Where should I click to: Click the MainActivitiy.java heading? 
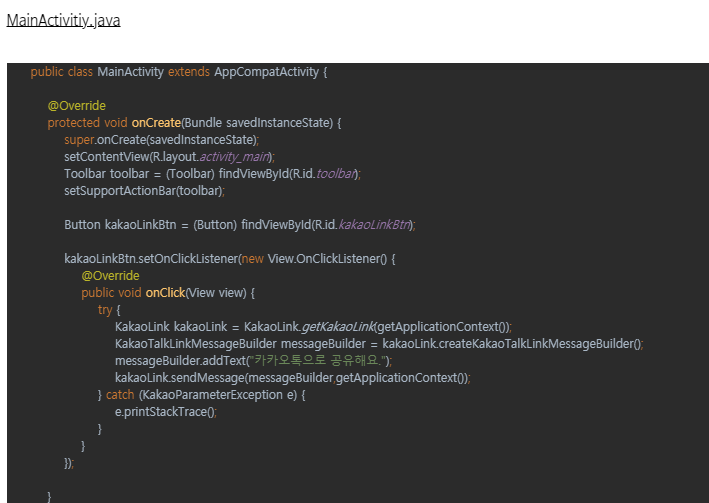pos(63,20)
